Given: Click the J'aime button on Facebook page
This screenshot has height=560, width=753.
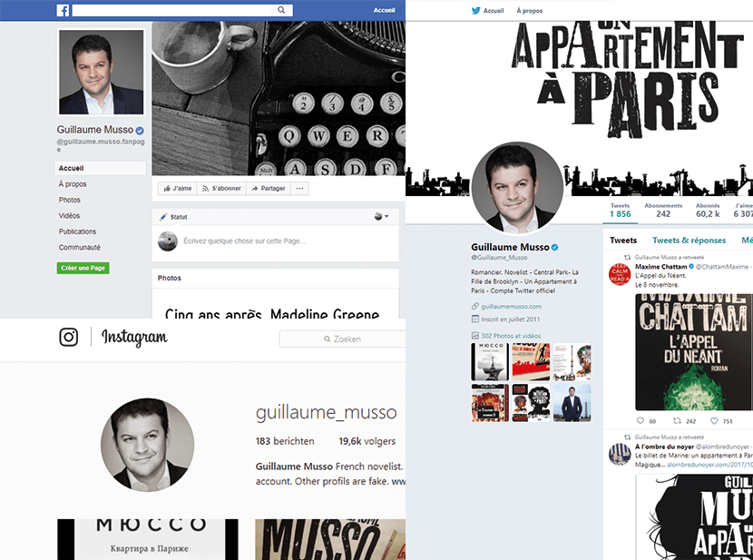Looking at the screenshot, I should [177, 188].
